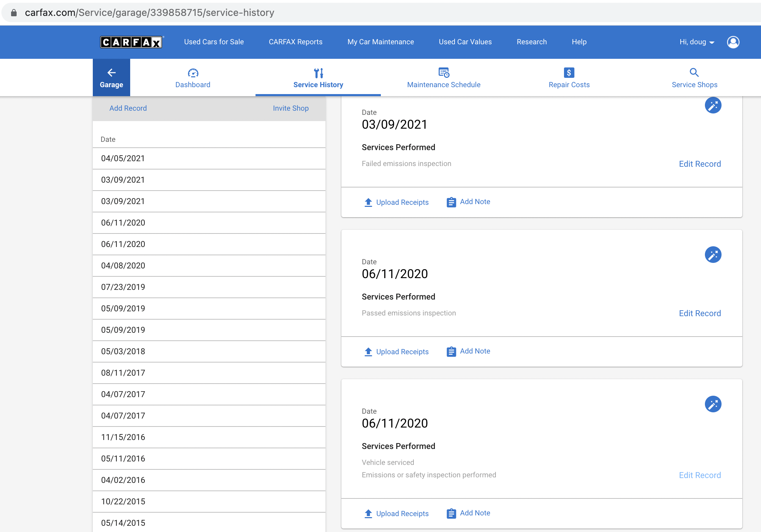Click the Garage back arrow icon

(111, 73)
